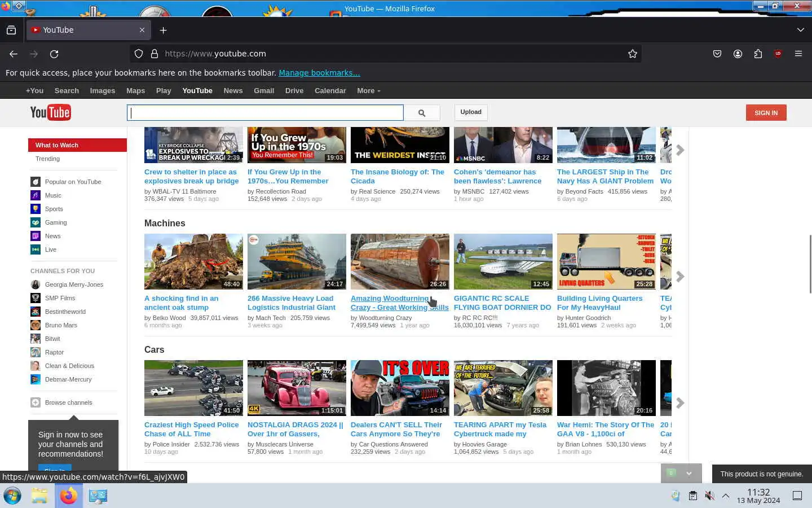
Task: Click the Upload button
Action: click(471, 112)
